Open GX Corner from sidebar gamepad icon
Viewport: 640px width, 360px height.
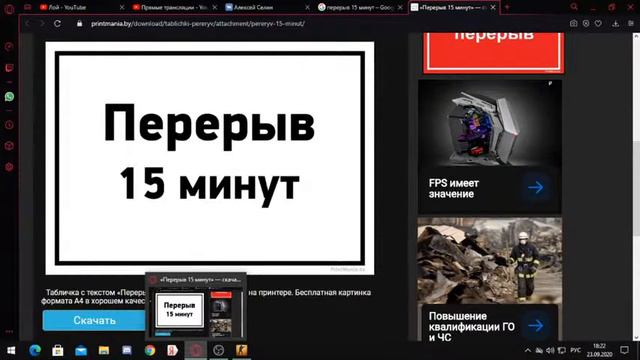point(9,47)
